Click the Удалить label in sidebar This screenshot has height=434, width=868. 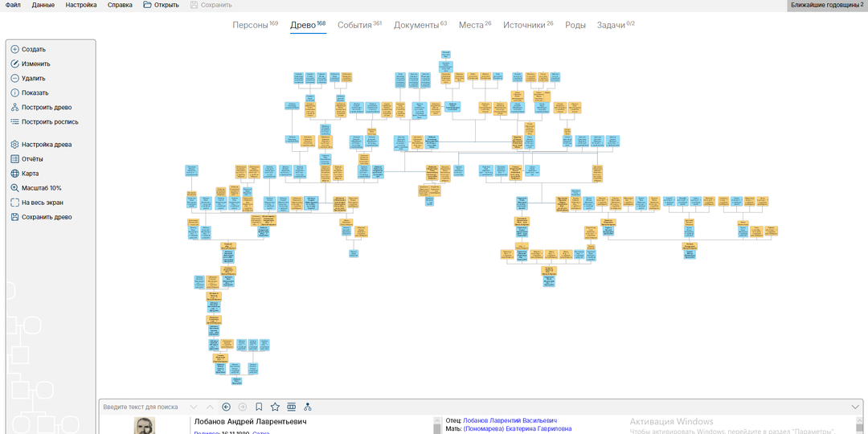click(x=34, y=79)
